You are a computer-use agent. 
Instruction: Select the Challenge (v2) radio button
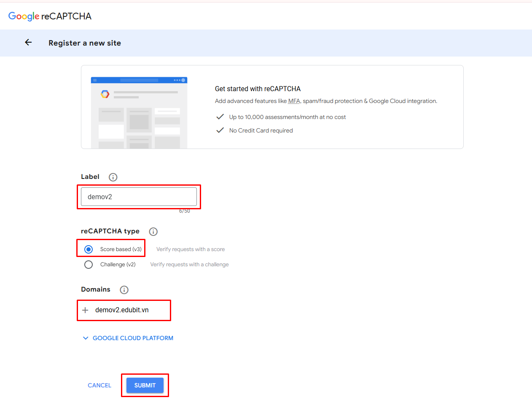89,265
